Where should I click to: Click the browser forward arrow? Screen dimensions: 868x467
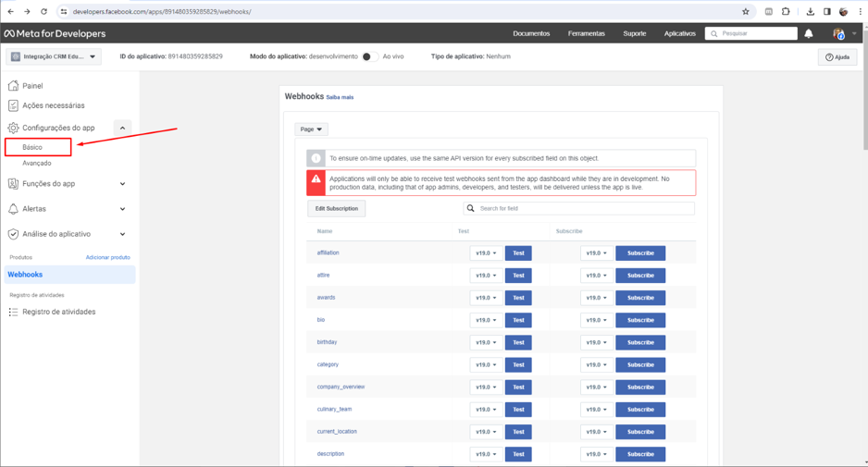click(x=27, y=11)
